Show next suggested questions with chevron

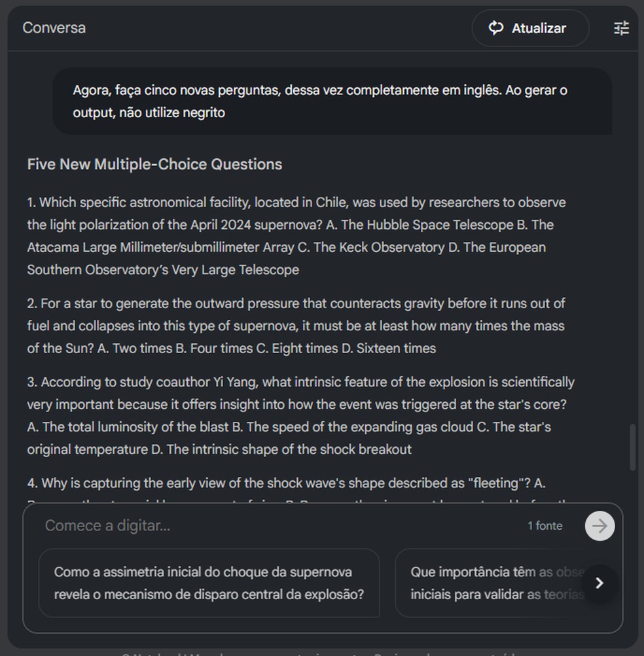(599, 583)
